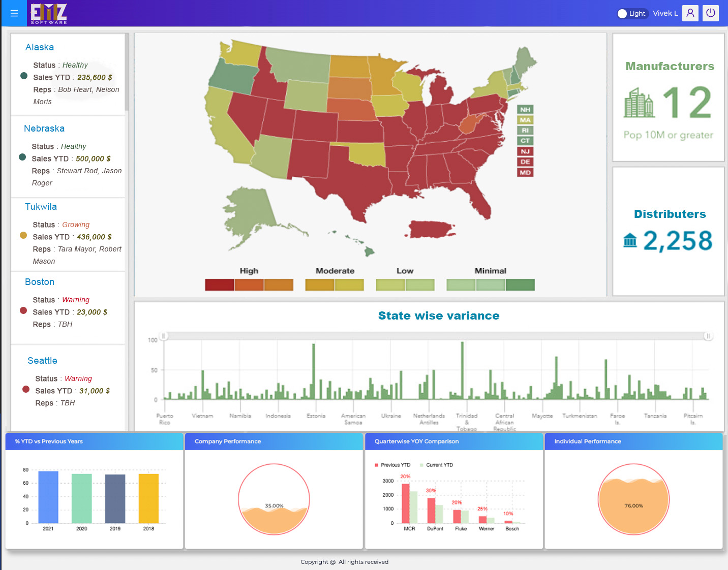Click the left variance chart zoom handle
Viewport: 728px width, 570px height.
(164, 336)
